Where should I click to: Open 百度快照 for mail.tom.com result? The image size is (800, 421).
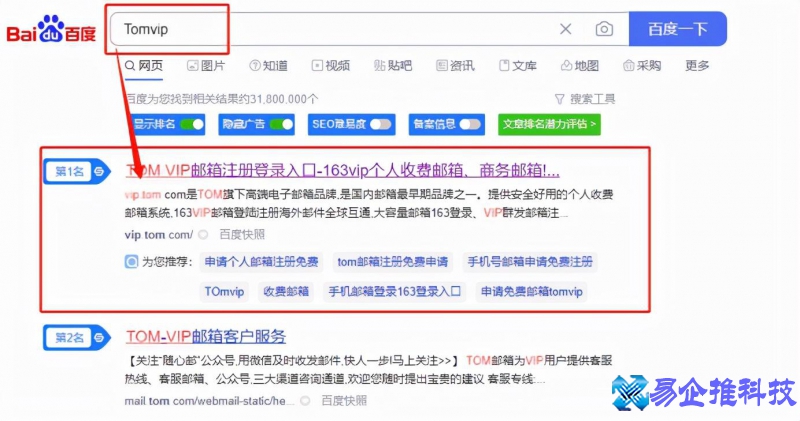click(344, 401)
